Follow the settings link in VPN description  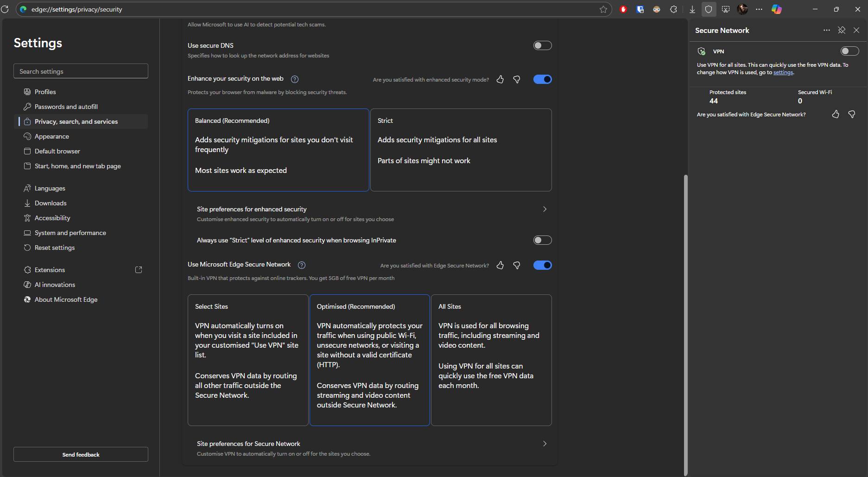pos(783,72)
